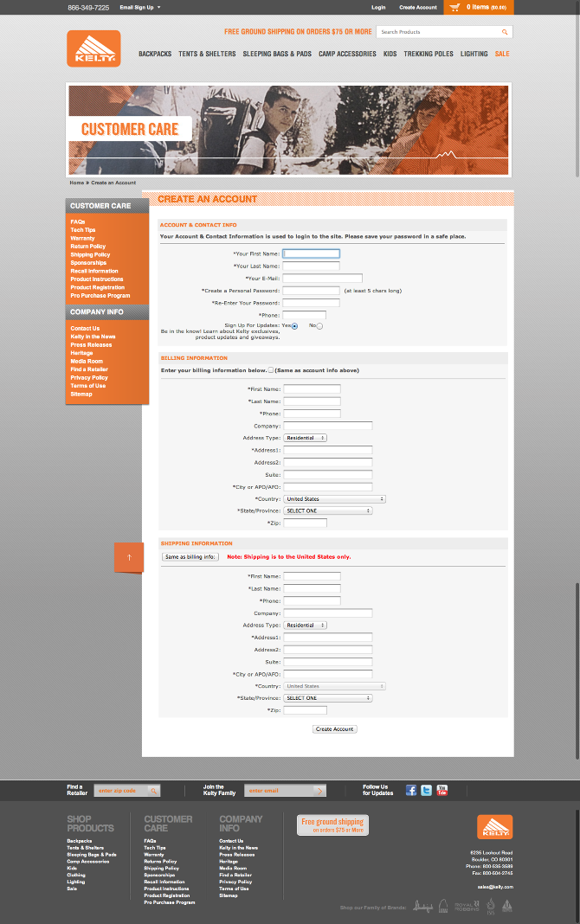The image size is (580, 924).
Task: Click the Re-Enter Your Password field
Action: [312, 303]
